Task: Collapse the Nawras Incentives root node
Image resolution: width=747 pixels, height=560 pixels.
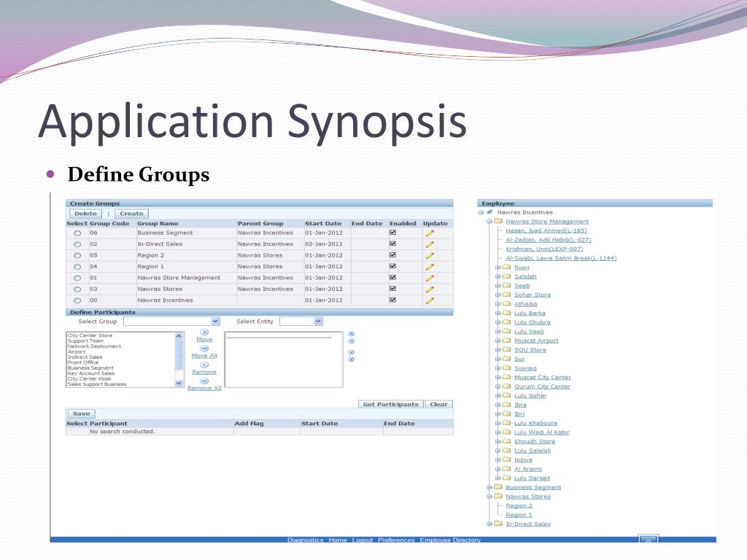Action: 481,212
